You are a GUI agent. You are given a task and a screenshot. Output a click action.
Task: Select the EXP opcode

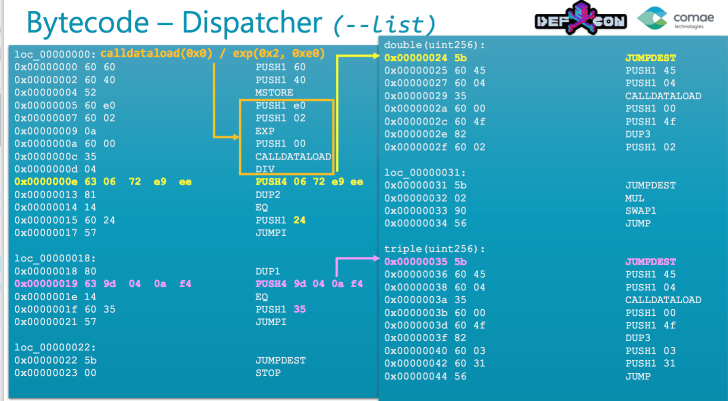(265, 131)
